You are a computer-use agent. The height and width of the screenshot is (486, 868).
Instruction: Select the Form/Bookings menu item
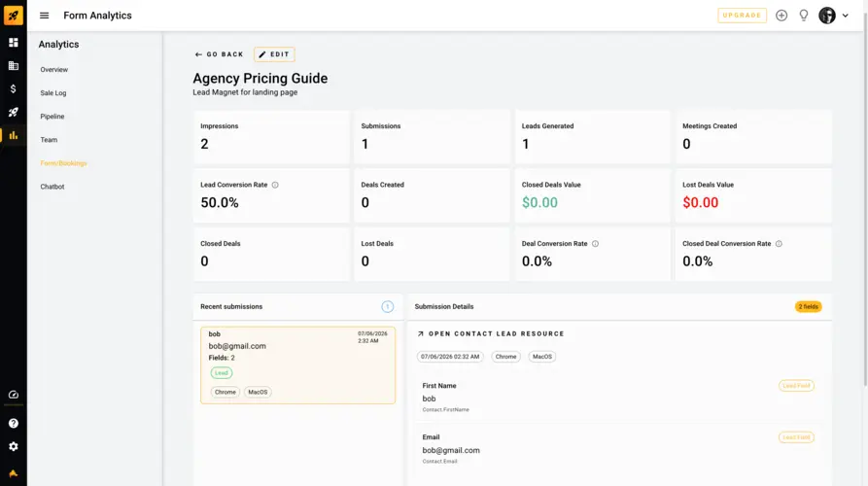pyautogui.click(x=63, y=163)
